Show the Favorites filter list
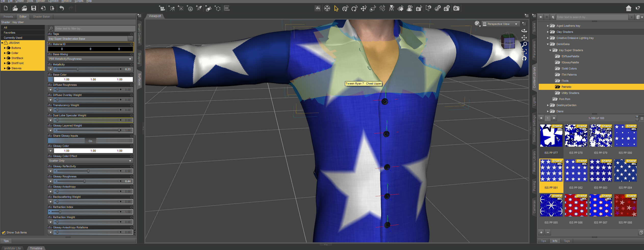The width and height of the screenshot is (644, 250). [x=23, y=33]
